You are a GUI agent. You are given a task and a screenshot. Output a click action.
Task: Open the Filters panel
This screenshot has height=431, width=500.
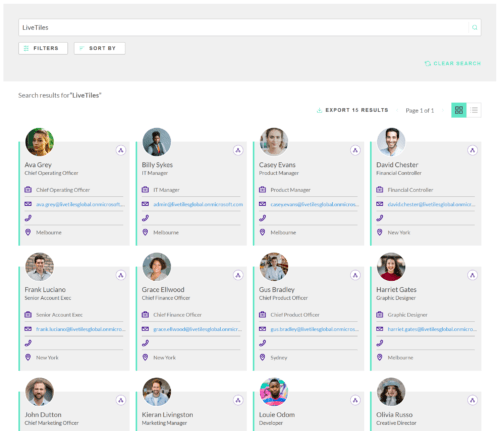43,48
